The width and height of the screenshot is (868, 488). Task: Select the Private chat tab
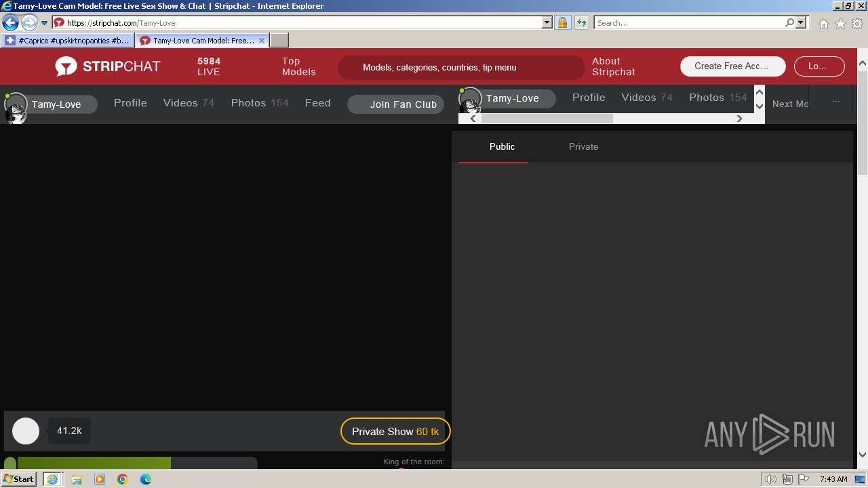coord(583,146)
